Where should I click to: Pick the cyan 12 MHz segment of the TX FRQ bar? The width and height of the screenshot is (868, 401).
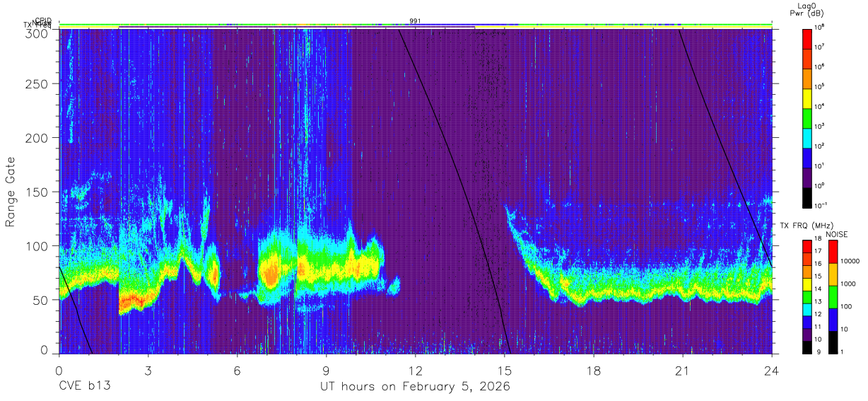[807, 309]
